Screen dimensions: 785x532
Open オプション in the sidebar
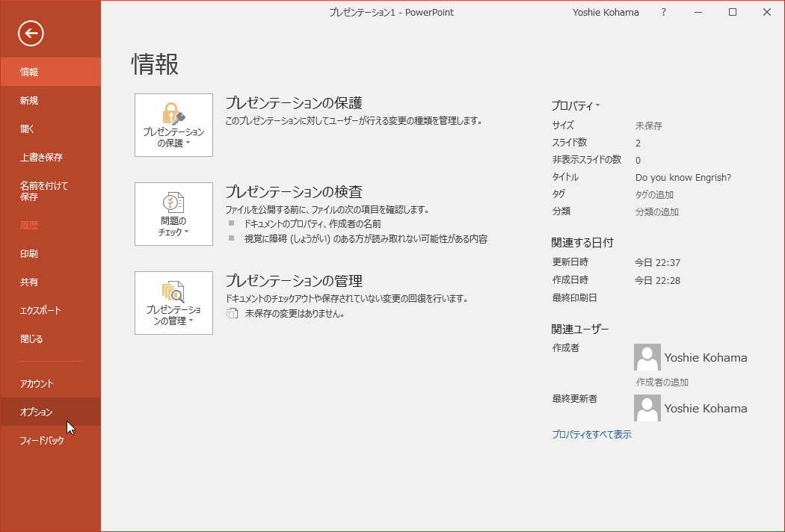(51, 412)
